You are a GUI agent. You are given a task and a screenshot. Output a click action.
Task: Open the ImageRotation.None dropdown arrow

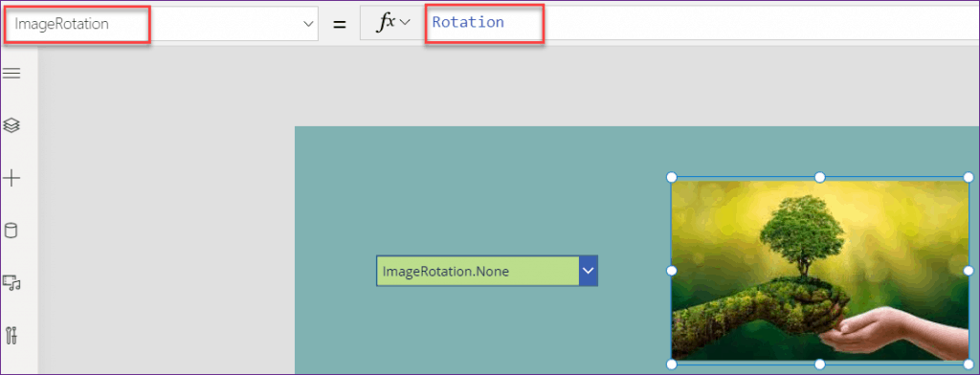(589, 271)
